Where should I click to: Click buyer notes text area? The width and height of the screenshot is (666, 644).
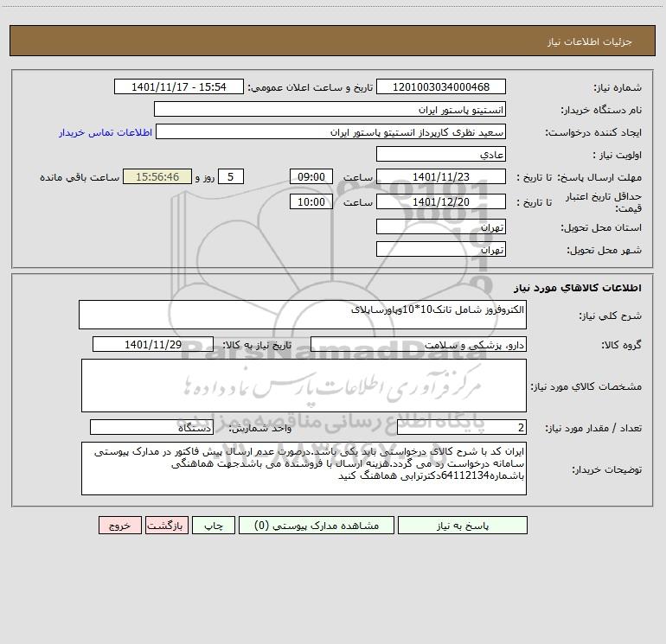304,469
